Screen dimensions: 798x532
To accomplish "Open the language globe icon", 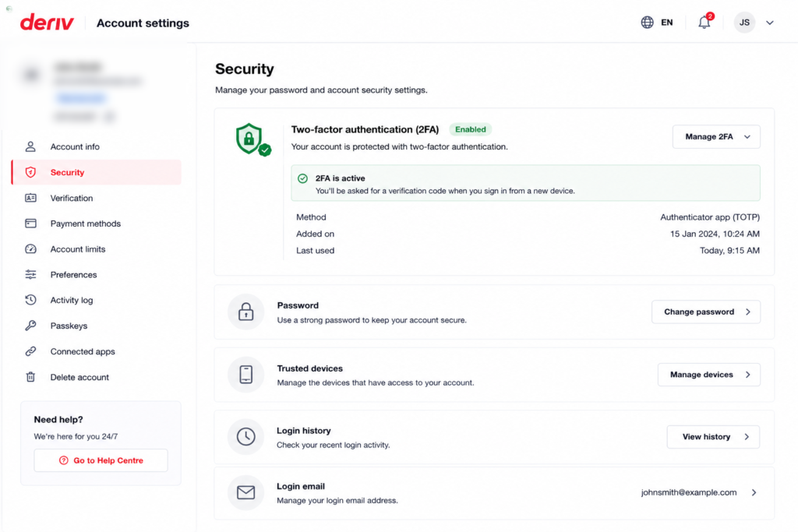I will coord(647,23).
